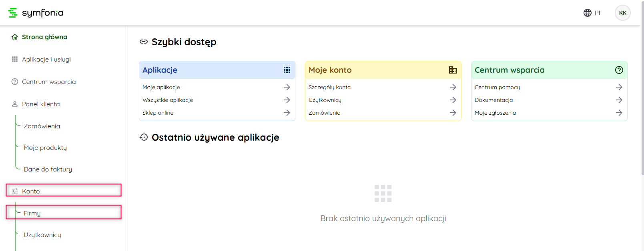The height and width of the screenshot is (251, 644).
Task: Click the question mark icon in Centrum wsparcia card
Action: click(619, 70)
